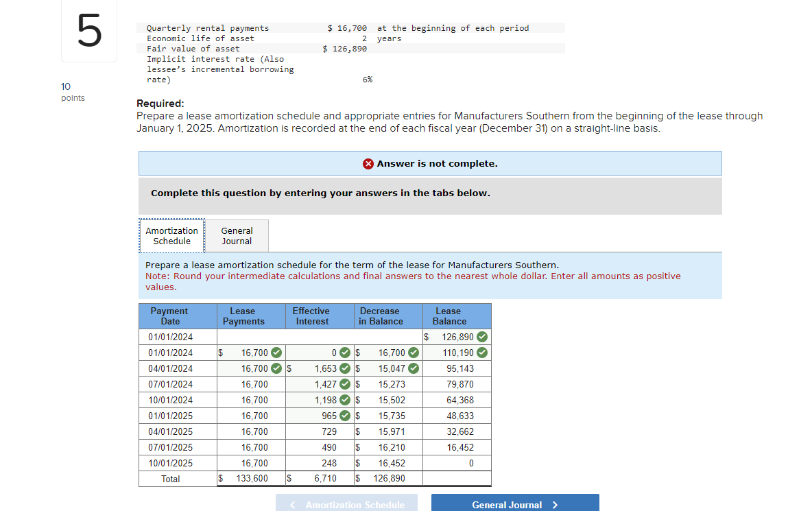Select final lease balance cell showing 0
Screen dimensions: 812x511
457,464
